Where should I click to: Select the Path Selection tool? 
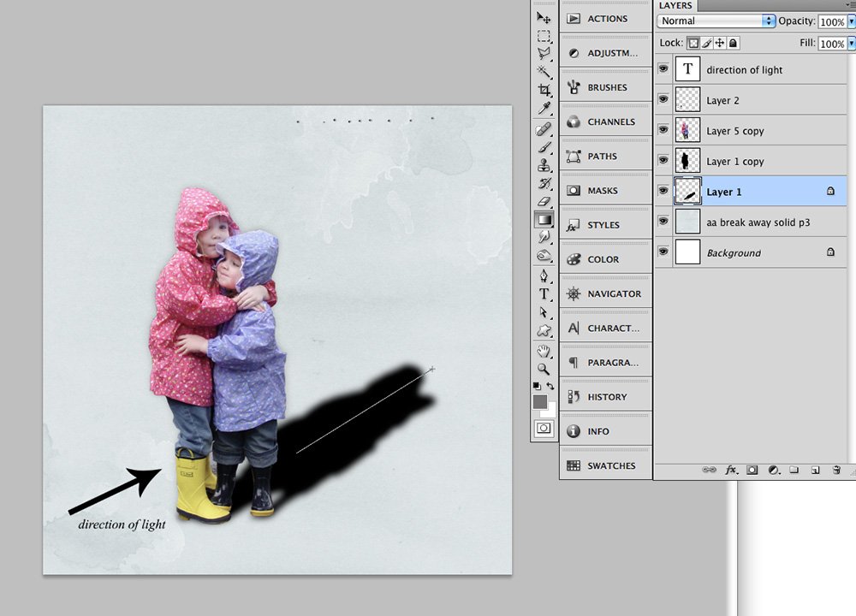(x=544, y=312)
